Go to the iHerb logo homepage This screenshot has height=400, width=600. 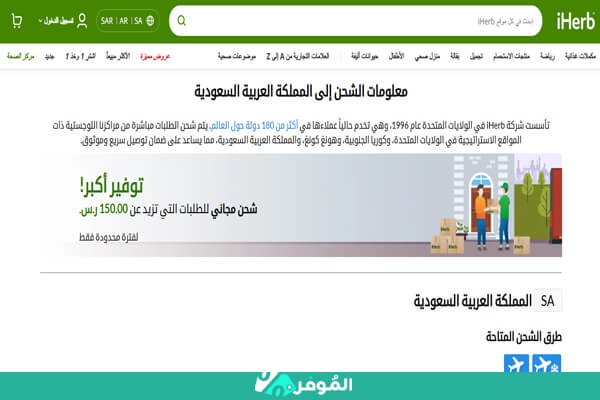[x=576, y=21]
